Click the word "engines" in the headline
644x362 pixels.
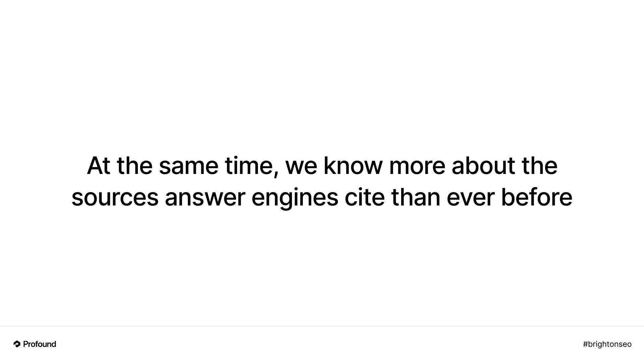(x=295, y=199)
